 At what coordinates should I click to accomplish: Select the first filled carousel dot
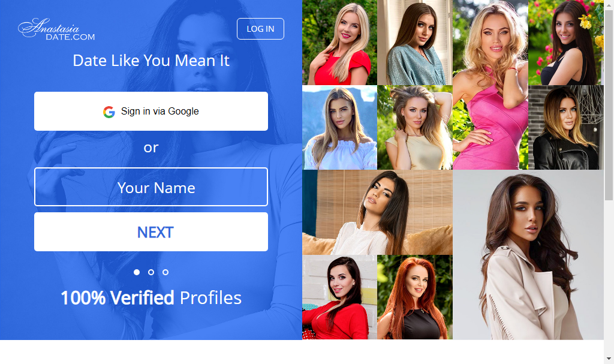(x=137, y=272)
